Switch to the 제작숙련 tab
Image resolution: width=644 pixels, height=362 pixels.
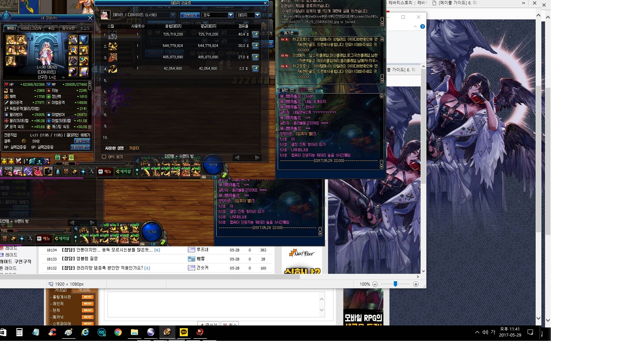click(68, 28)
